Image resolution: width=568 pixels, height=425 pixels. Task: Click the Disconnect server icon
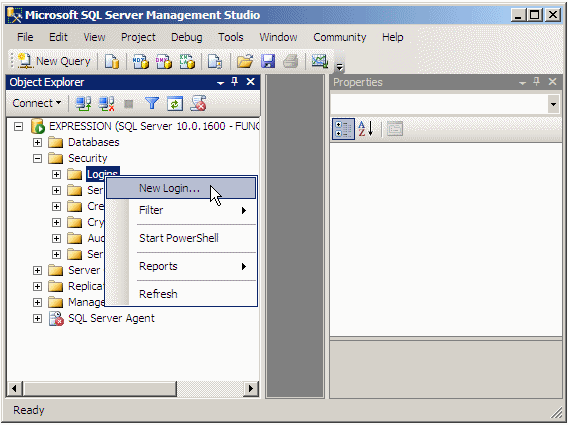106,104
